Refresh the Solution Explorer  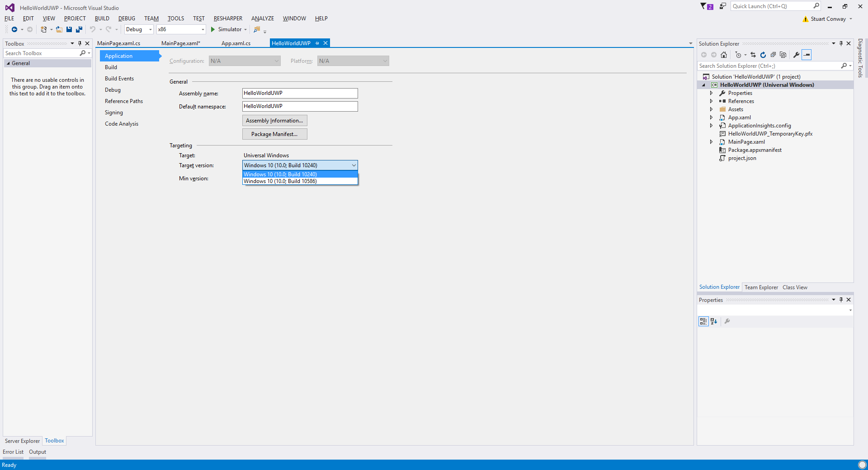[x=763, y=55]
